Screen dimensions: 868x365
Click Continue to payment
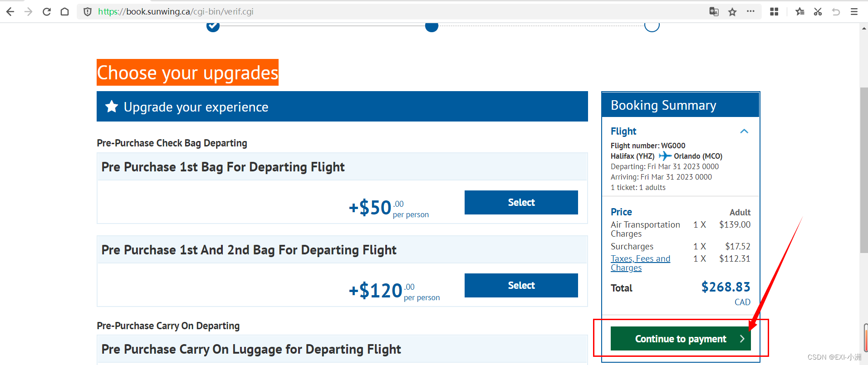(x=680, y=339)
